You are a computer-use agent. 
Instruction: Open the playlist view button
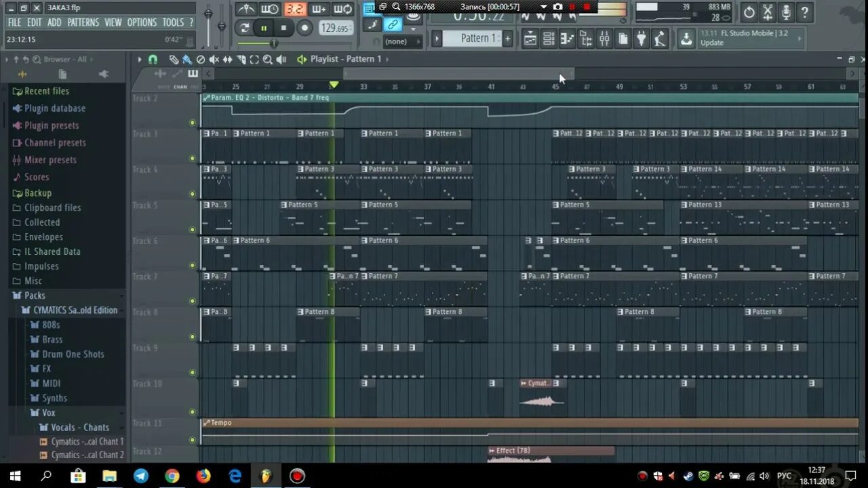[530, 39]
